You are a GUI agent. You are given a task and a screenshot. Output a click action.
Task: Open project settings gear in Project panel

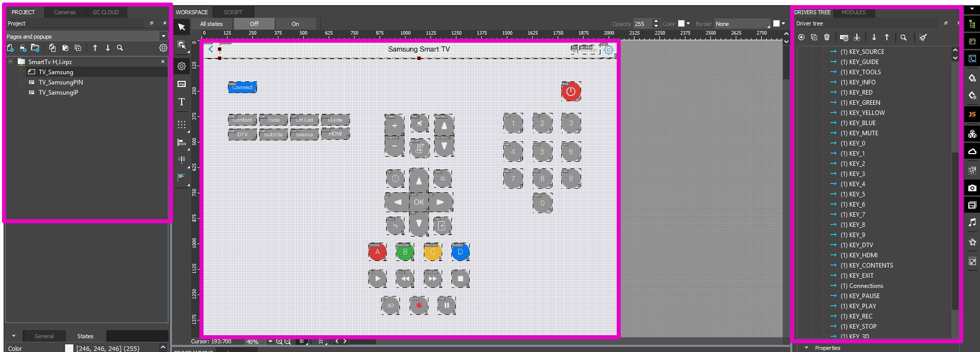click(x=163, y=48)
